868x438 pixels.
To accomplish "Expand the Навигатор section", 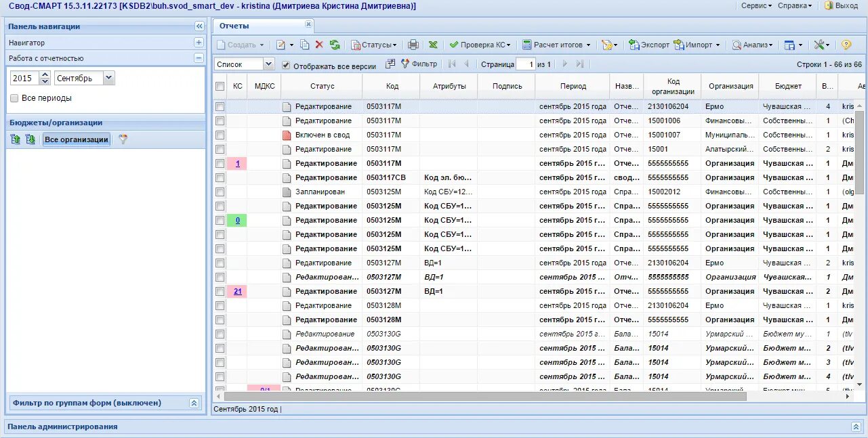I will tap(199, 43).
